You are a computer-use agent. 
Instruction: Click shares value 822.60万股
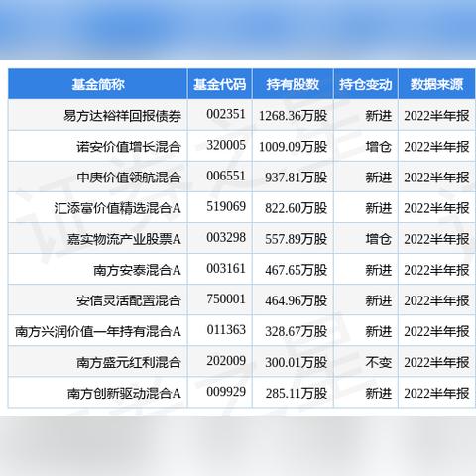coord(296,208)
